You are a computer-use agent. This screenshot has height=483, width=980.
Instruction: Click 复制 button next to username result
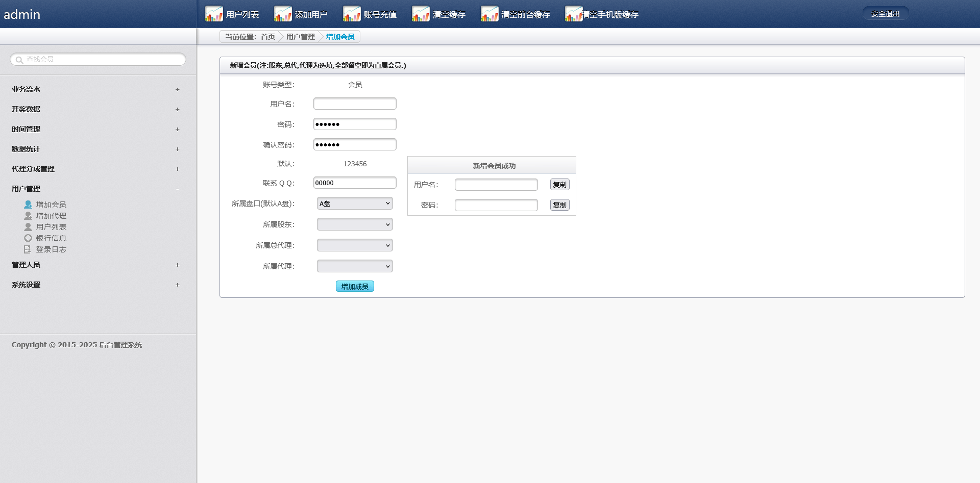coord(559,185)
